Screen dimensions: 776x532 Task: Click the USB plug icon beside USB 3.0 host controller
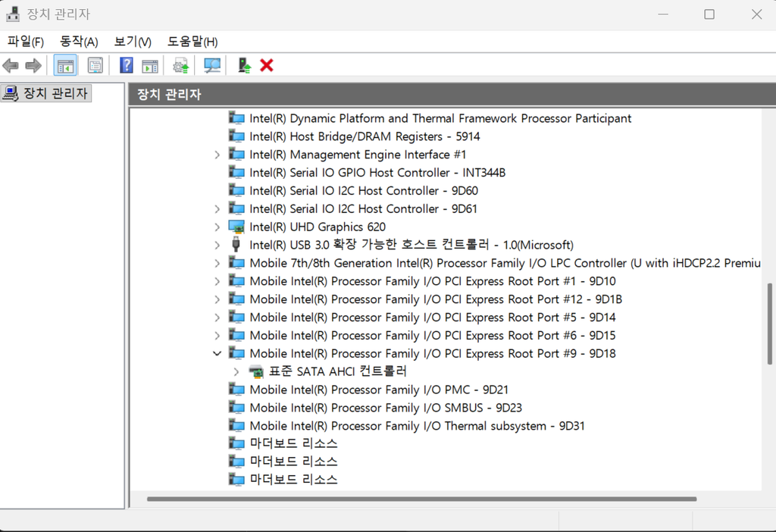tap(236, 245)
